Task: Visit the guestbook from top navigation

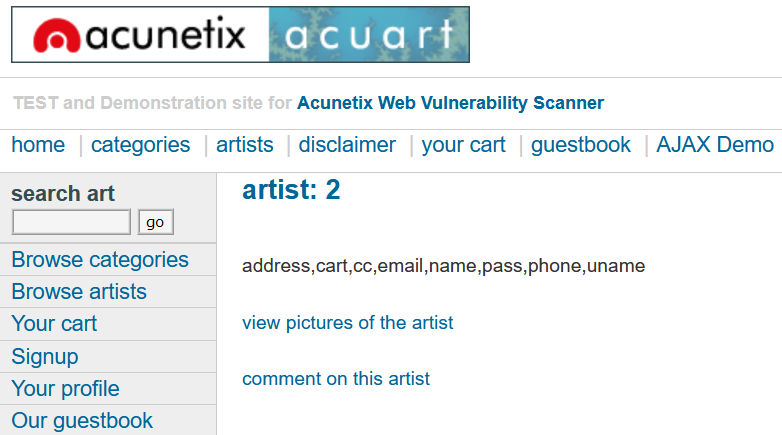Action: click(x=581, y=145)
